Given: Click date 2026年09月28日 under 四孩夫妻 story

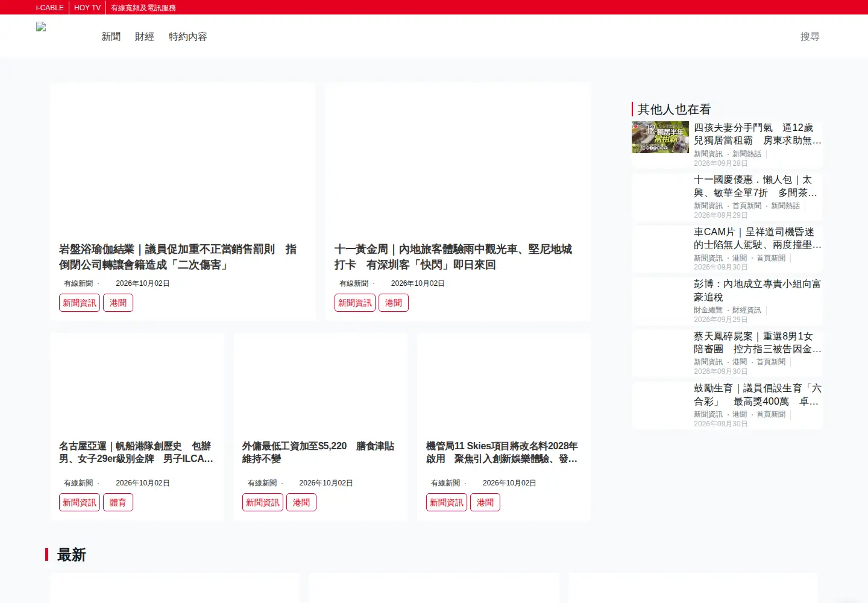Looking at the screenshot, I should pyautogui.click(x=720, y=163).
